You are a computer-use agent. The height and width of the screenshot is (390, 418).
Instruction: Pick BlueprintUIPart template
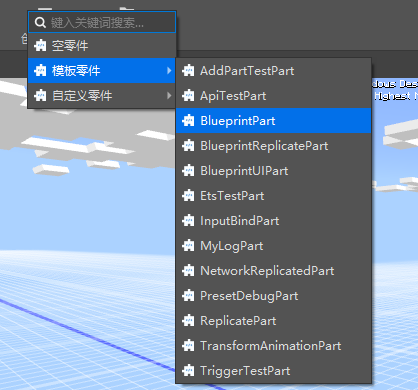pos(273,171)
